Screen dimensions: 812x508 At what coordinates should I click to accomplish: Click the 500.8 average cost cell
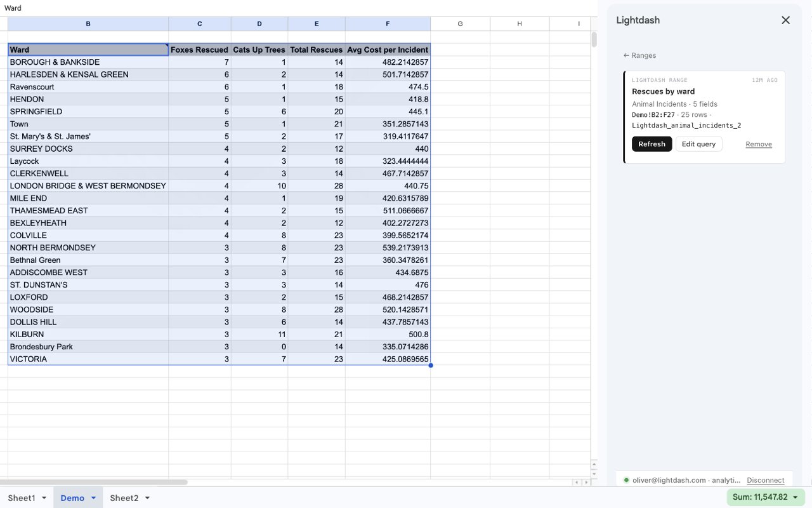[388, 335]
